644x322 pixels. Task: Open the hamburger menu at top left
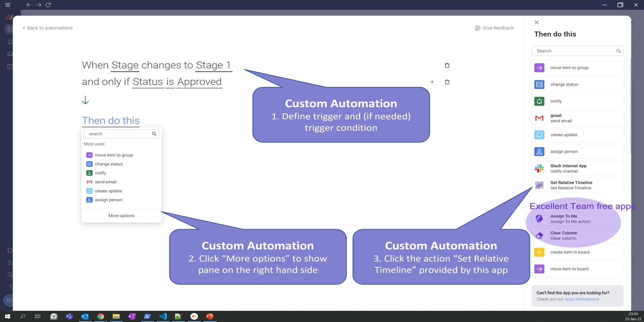click(8, 5)
